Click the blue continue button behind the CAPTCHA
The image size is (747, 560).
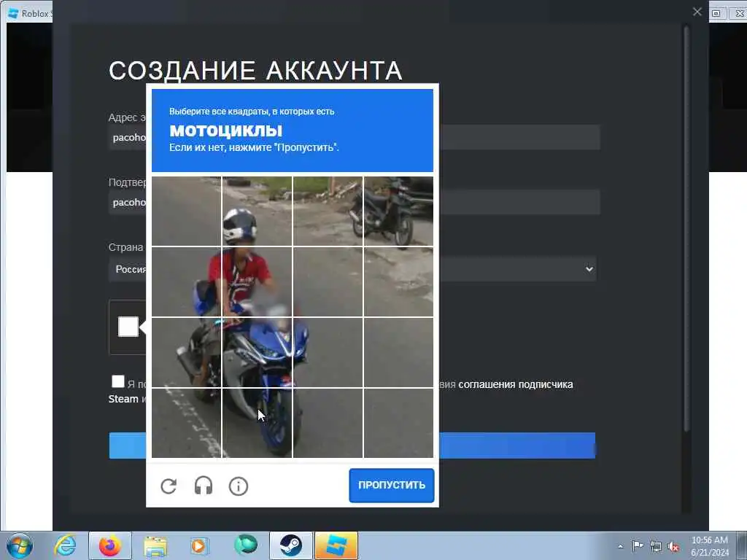point(352,446)
